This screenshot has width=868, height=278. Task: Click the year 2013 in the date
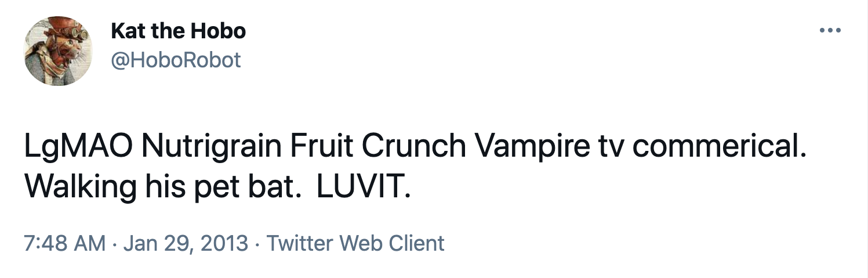pos(223,243)
